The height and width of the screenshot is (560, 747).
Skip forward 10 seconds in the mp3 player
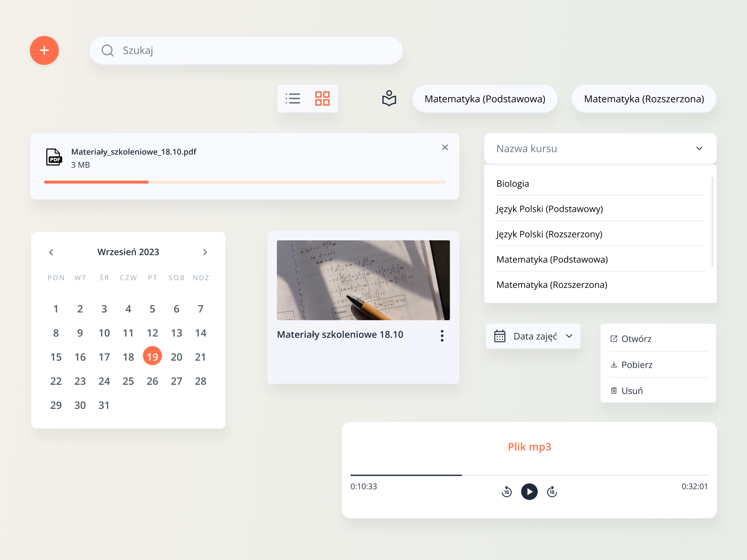click(x=552, y=491)
